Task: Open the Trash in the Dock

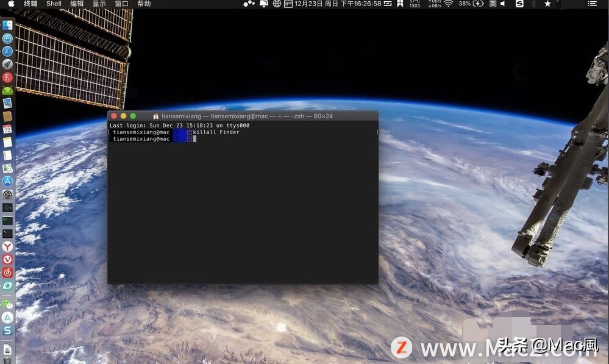Action: point(7,360)
